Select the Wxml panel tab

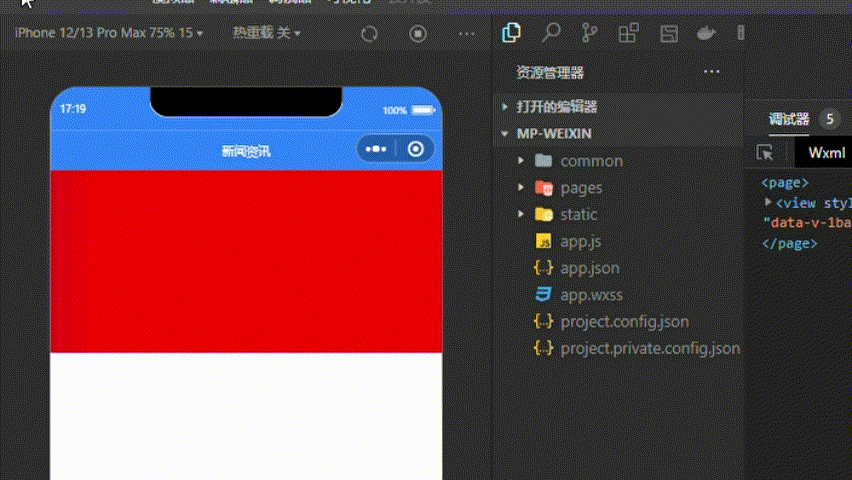pyautogui.click(x=826, y=153)
